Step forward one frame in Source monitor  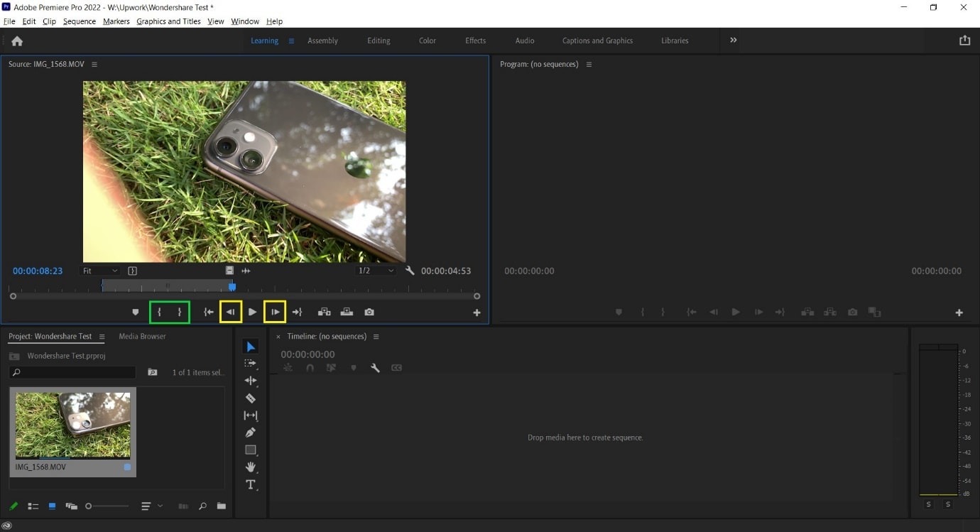[275, 312]
